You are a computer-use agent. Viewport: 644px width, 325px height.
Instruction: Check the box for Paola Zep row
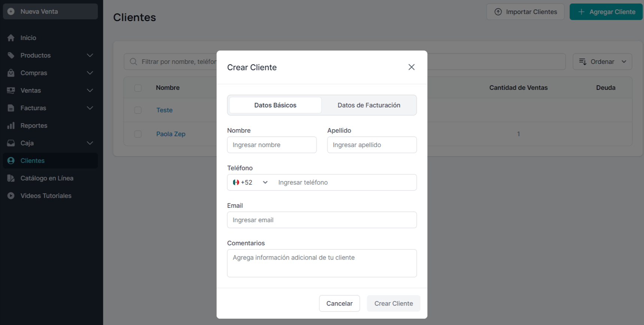tap(138, 134)
